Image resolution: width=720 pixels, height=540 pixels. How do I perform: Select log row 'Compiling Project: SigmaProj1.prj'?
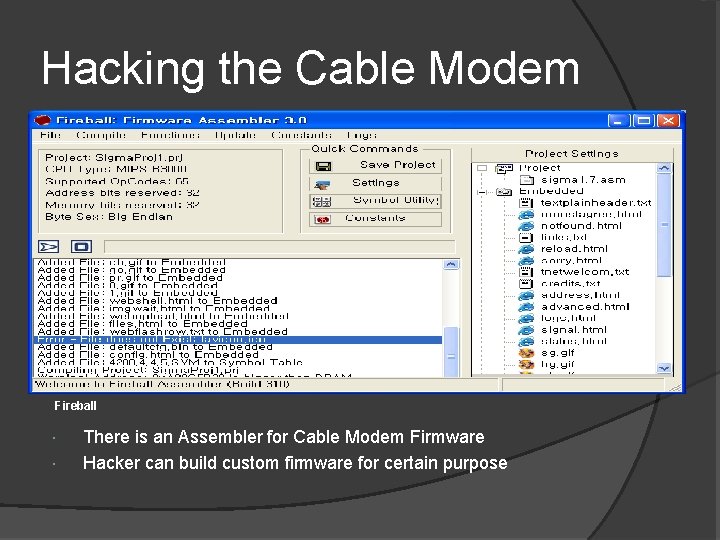(138, 370)
